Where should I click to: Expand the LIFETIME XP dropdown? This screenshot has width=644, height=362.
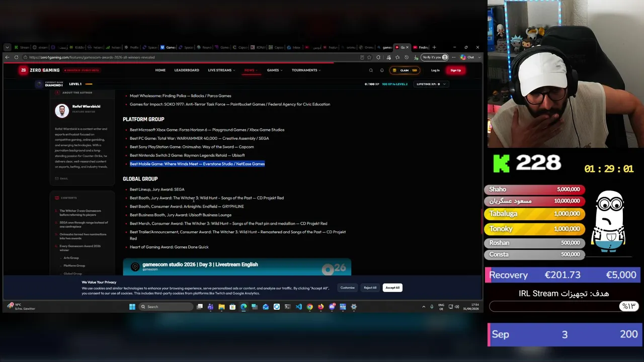pos(430,84)
